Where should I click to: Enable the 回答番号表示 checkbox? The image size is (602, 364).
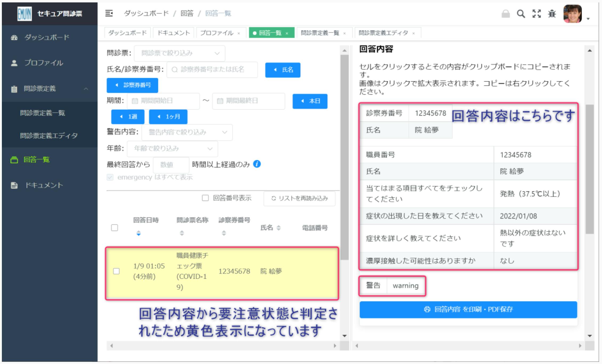coord(205,198)
